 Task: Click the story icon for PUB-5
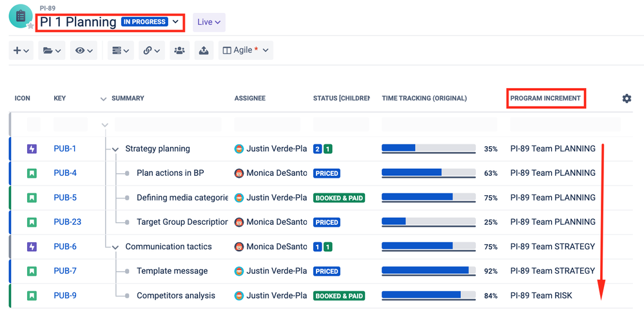[32, 198]
